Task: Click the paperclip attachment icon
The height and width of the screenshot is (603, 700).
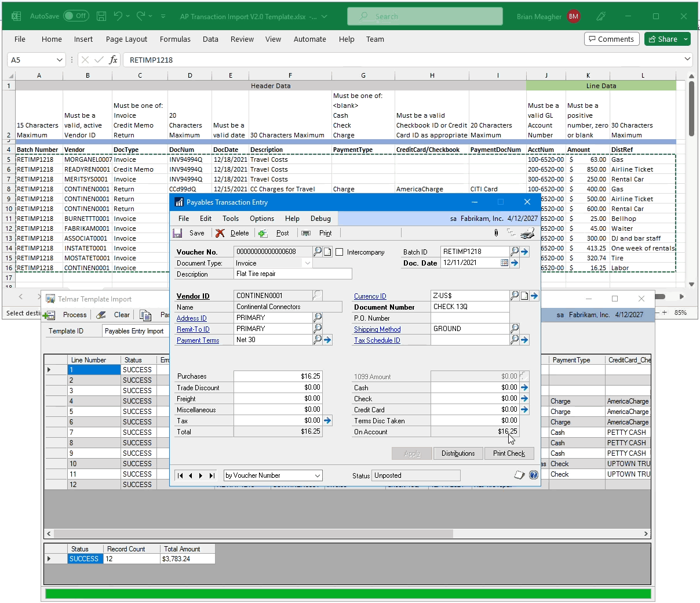Action: [495, 233]
